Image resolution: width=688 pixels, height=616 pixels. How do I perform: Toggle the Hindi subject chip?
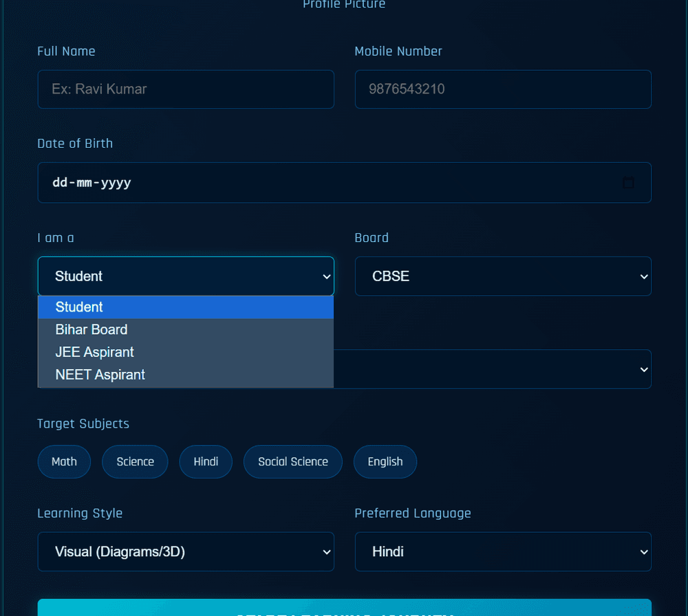(206, 461)
